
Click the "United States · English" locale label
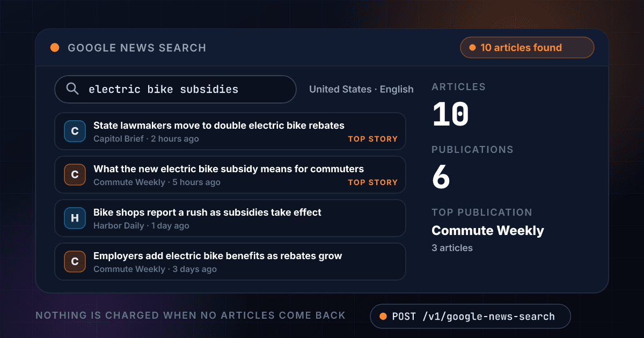[361, 90]
